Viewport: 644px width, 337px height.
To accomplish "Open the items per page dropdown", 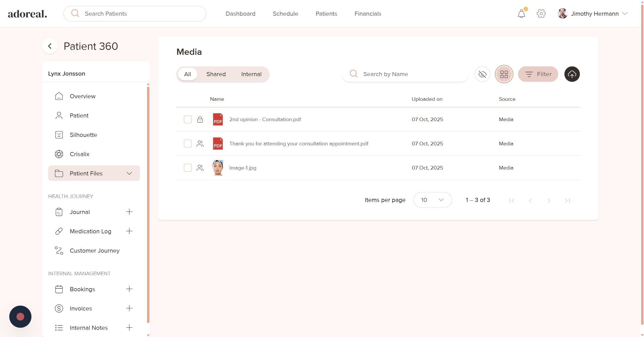I will coord(432,200).
